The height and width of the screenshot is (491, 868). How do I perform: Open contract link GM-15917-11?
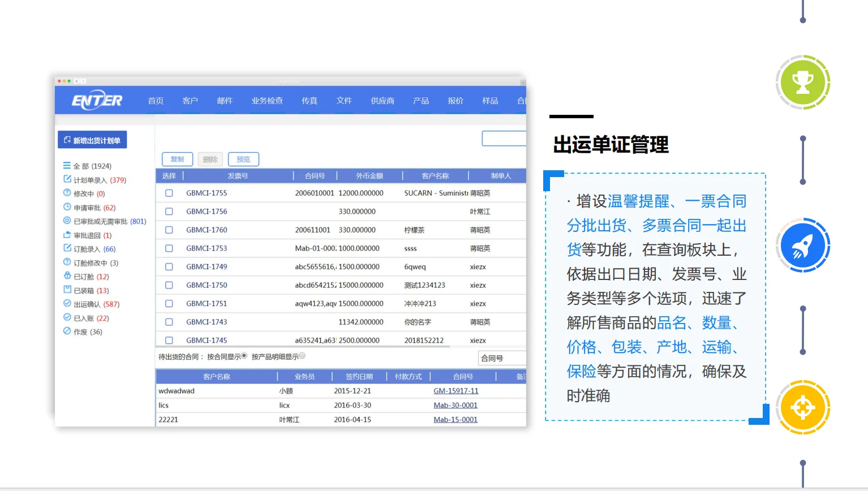[456, 390]
